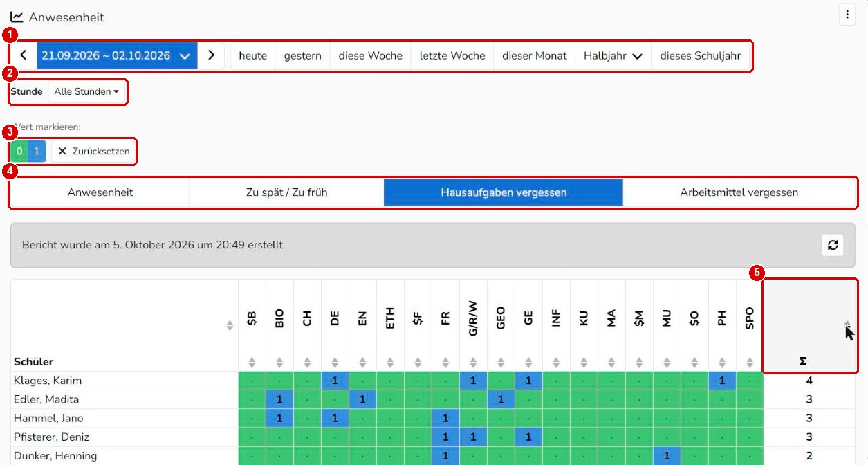Sort the Σ total column
The width and height of the screenshot is (868, 465).
(847, 325)
